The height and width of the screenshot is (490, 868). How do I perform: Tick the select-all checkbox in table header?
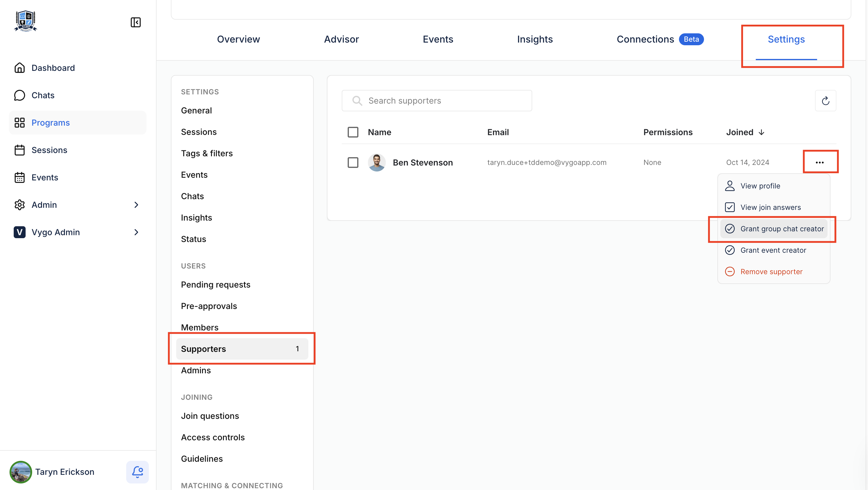tap(353, 132)
